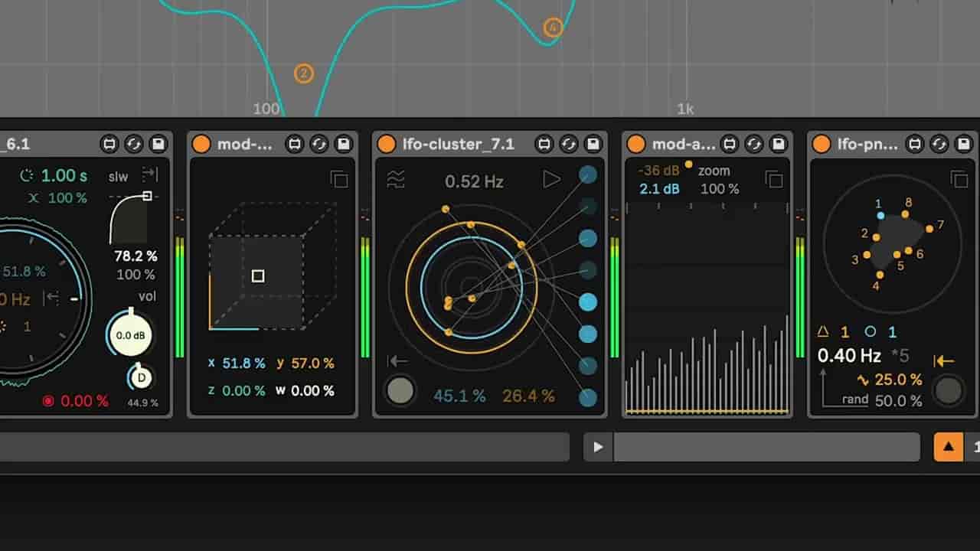Click the red record icon beside 0.00 %

tap(48, 401)
